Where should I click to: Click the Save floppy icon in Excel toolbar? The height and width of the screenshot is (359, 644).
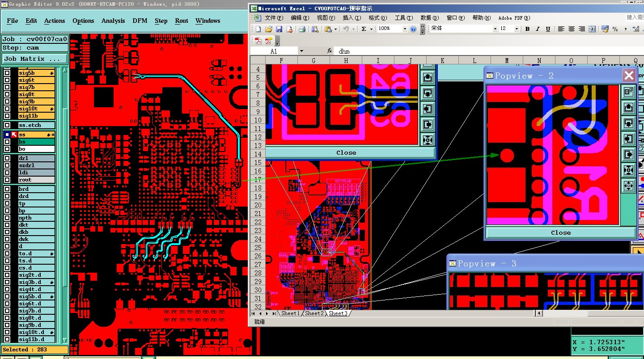(279, 29)
